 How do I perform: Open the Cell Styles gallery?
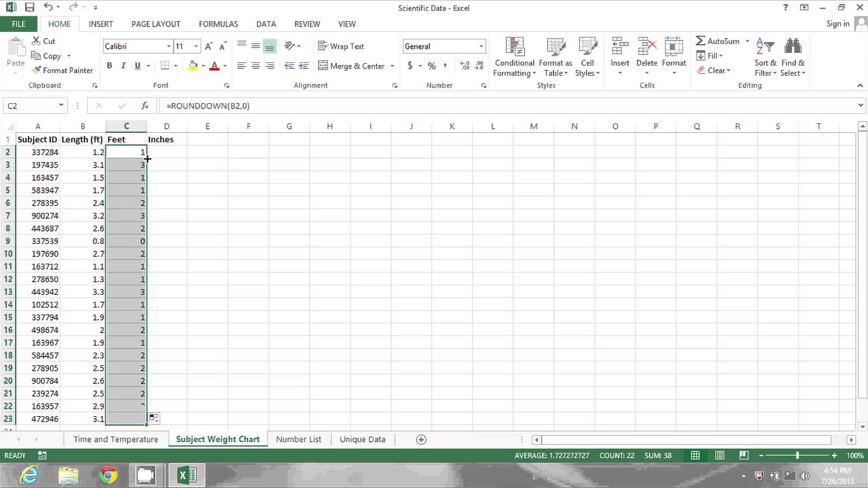[587, 58]
